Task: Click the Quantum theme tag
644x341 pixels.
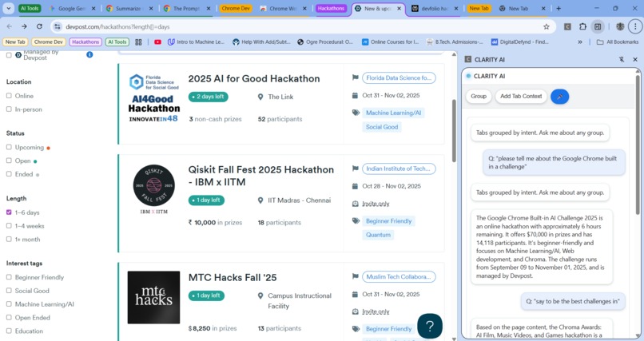Action: coord(378,235)
